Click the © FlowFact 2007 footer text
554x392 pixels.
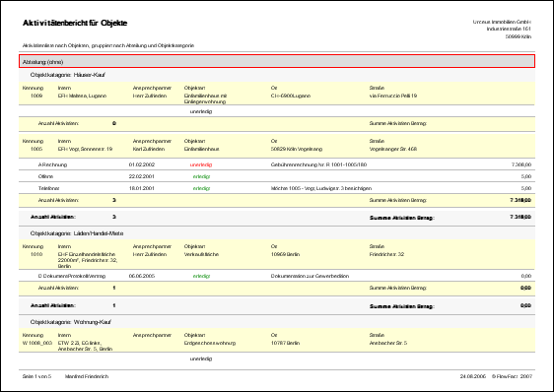tap(512, 376)
